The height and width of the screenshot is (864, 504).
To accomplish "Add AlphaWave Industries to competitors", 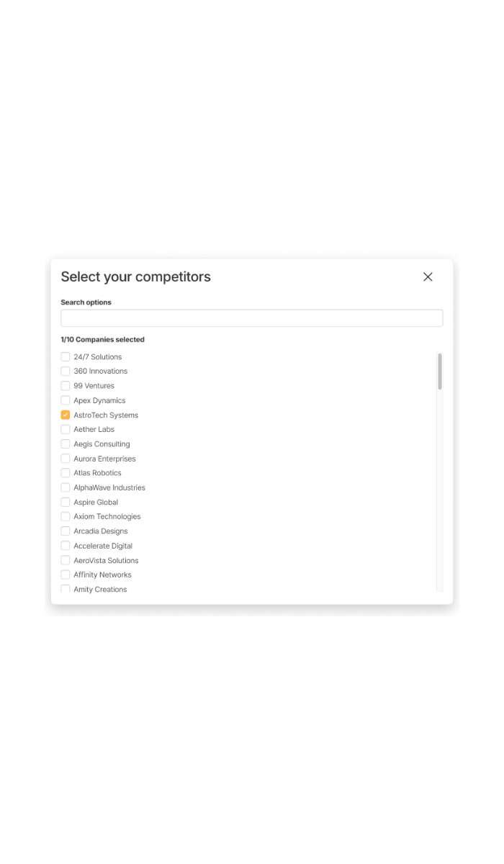I will 66,487.
